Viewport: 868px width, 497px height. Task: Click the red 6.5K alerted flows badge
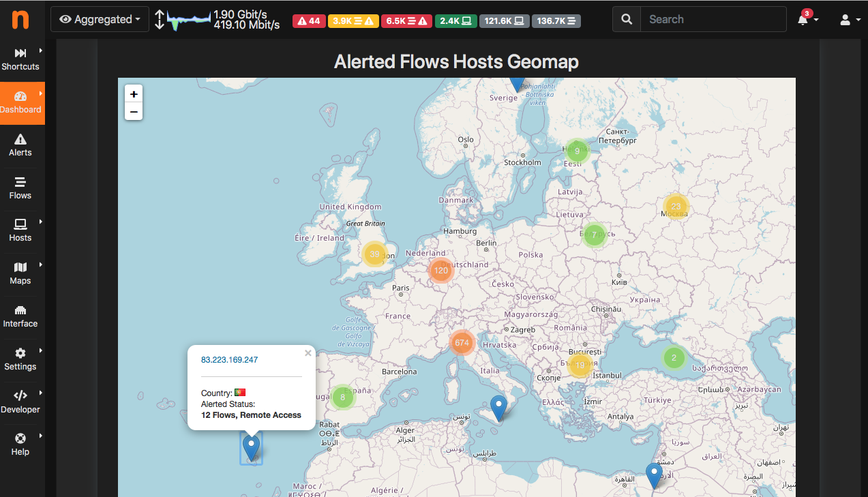406,21
